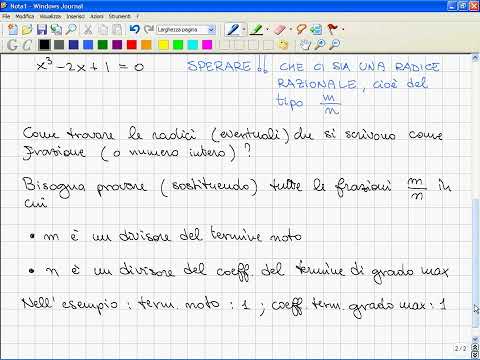Image resolution: width=480 pixels, height=360 pixels.
Task: Click the import icon beside Save
Action: tap(56, 30)
